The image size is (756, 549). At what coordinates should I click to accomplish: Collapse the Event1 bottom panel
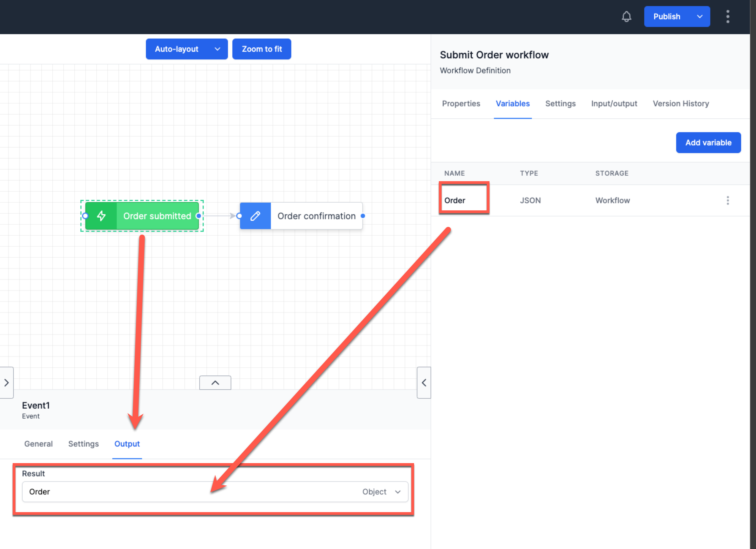click(215, 383)
